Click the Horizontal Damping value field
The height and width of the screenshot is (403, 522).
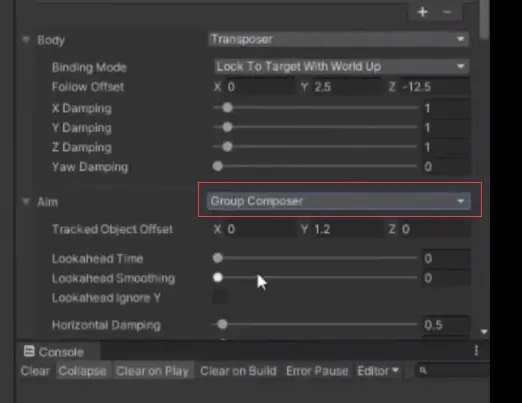click(446, 325)
